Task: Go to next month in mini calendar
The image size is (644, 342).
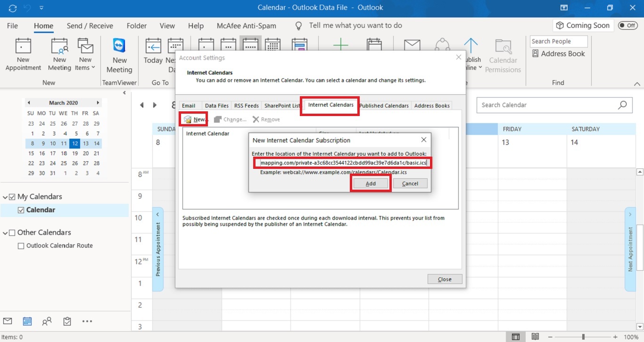Action: pos(98,102)
